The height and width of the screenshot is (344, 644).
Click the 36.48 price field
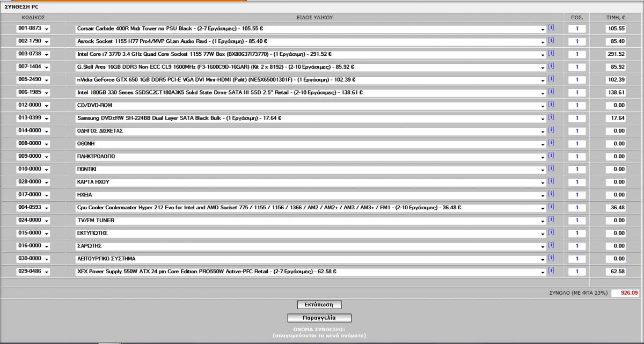(616, 208)
